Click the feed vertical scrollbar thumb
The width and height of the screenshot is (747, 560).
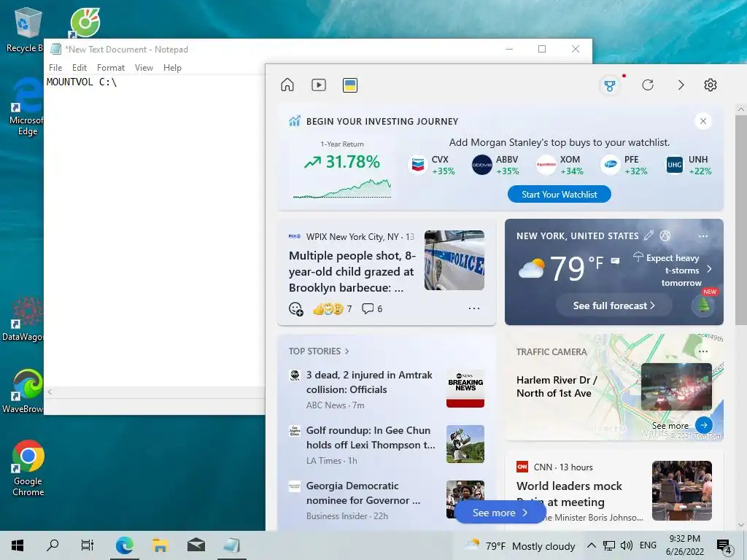(741, 219)
